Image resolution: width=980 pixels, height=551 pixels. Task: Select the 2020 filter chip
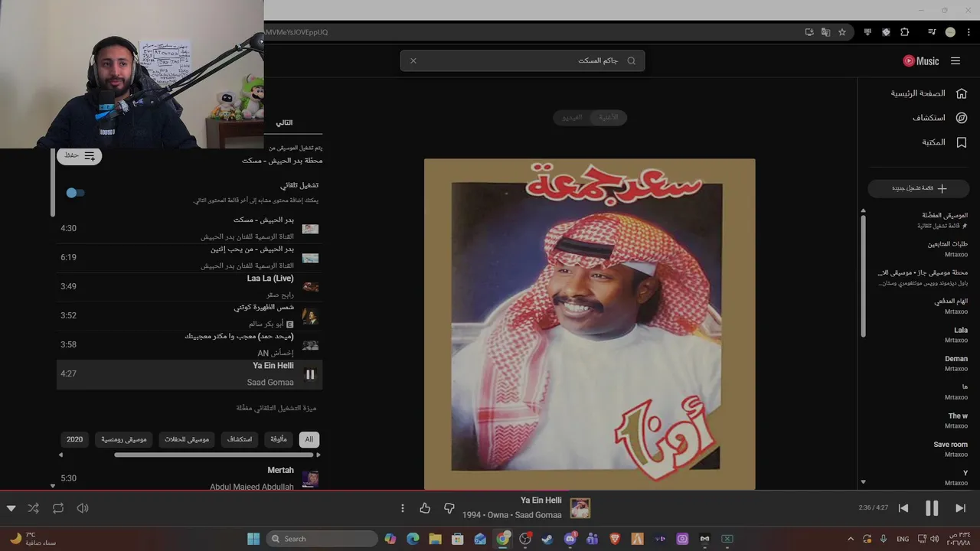[74, 439]
